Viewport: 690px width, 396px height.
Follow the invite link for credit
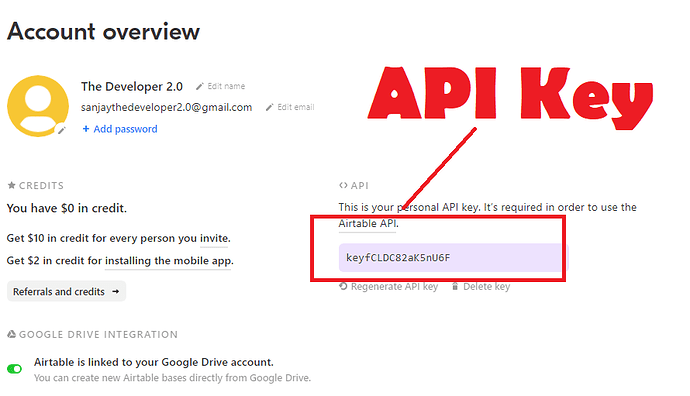215,238
